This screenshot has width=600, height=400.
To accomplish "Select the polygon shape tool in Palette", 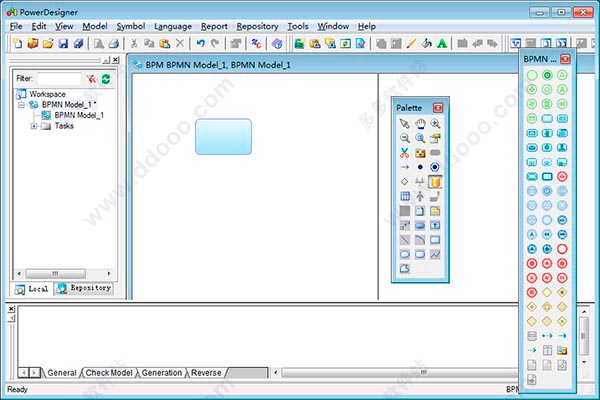I will pos(404,269).
